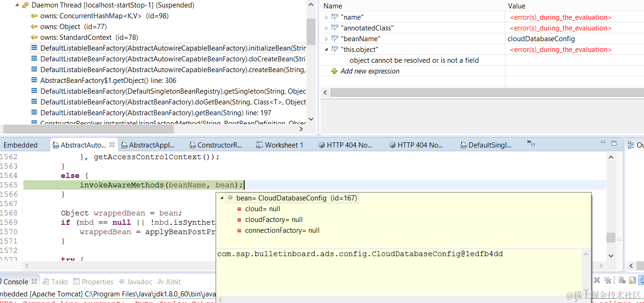Viewport: 644px width, 303px height.
Task: Collapse the Daemon Thread localhost-startStop-1 node
Action: click(17, 5)
